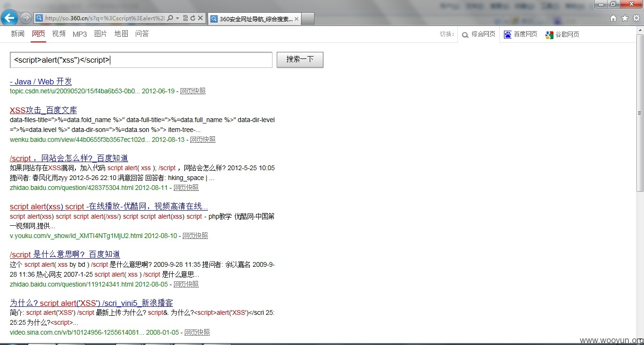Click the magnifier icon beside 综合网页
Viewport: 644px width, 345px height.
465,35
